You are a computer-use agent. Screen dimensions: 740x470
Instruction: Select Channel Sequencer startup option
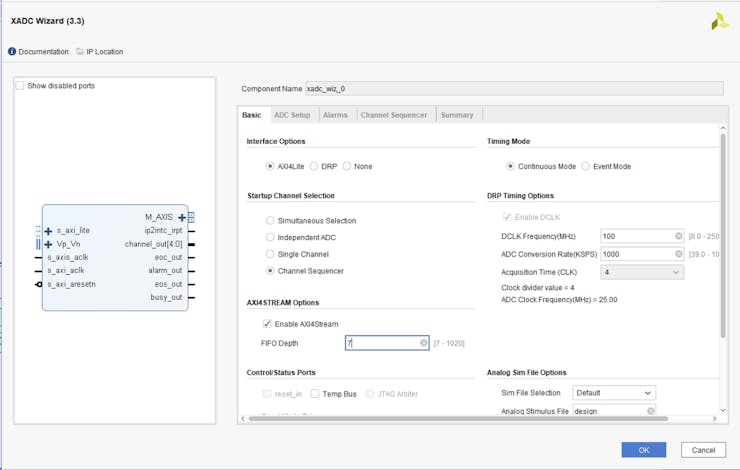270,271
